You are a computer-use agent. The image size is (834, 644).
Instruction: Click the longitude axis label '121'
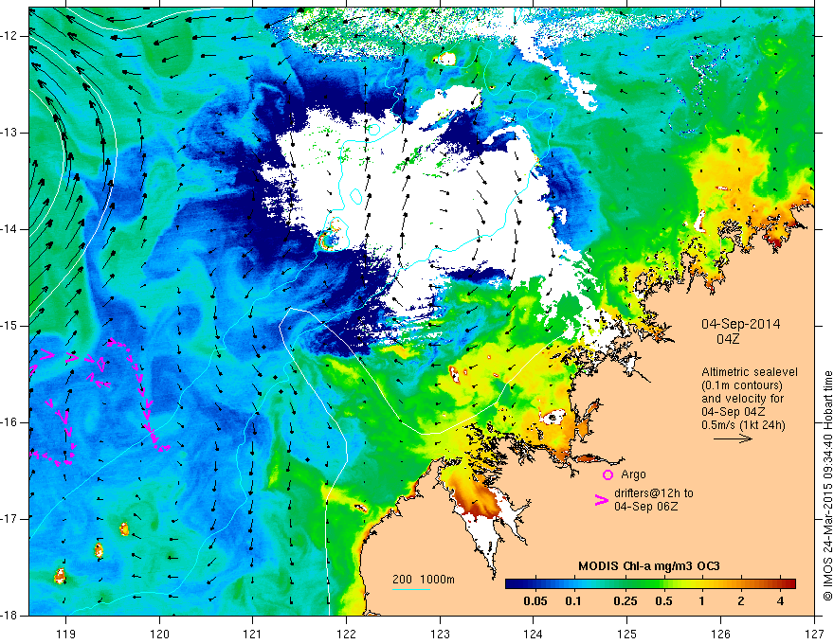tap(253, 635)
